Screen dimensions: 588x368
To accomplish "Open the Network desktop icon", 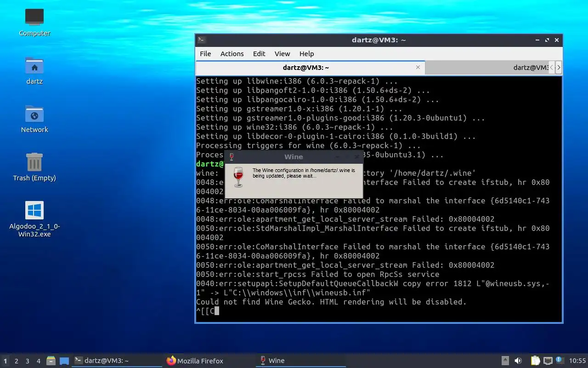I will click(x=34, y=114).
